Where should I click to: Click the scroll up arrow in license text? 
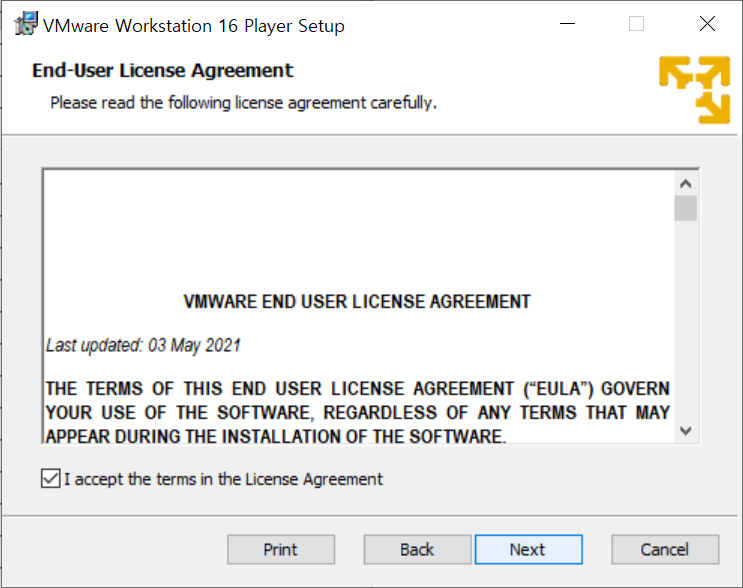(686, 184)
